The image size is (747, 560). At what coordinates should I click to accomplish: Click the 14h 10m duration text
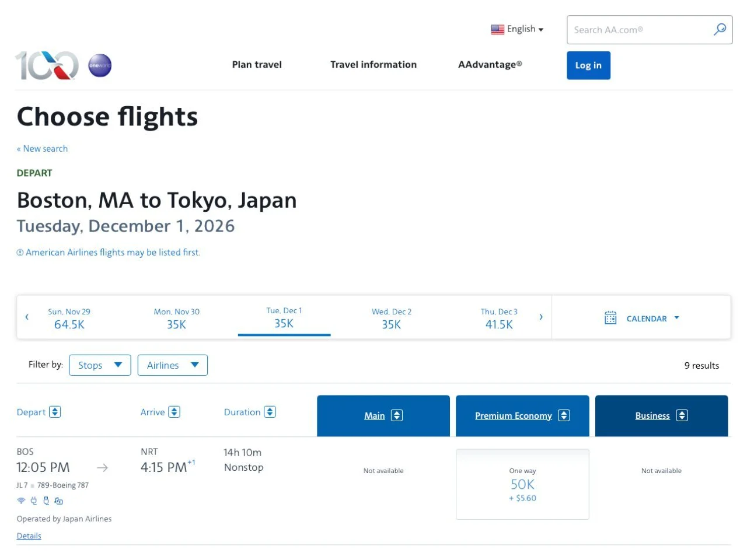[242, 452]
